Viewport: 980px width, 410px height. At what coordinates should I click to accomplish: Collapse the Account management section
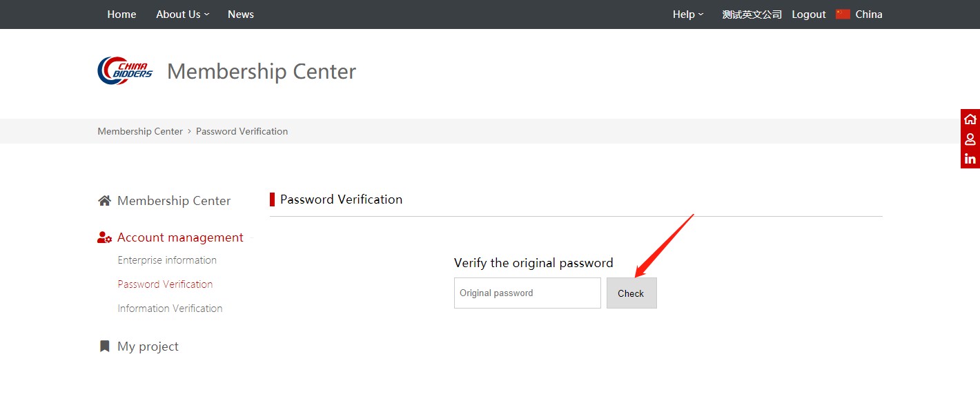(x=180, y=237)
